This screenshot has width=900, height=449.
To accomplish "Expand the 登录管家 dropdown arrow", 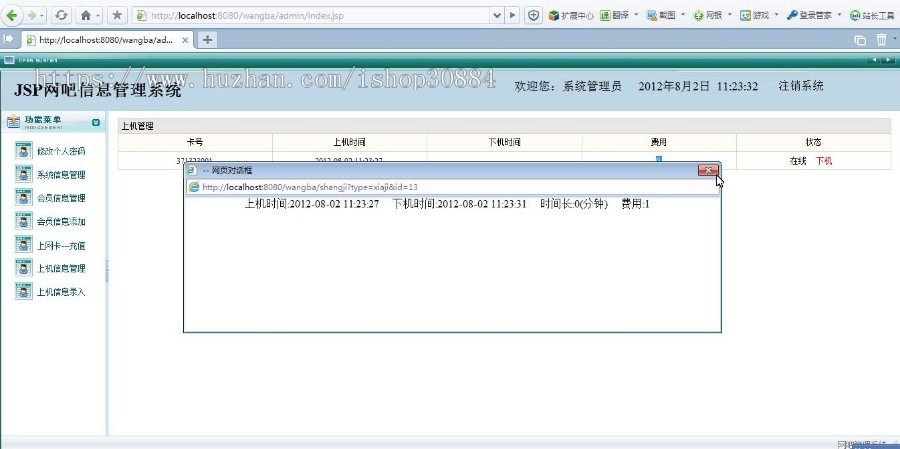I will pyautogui.click(x=839, y=15).
